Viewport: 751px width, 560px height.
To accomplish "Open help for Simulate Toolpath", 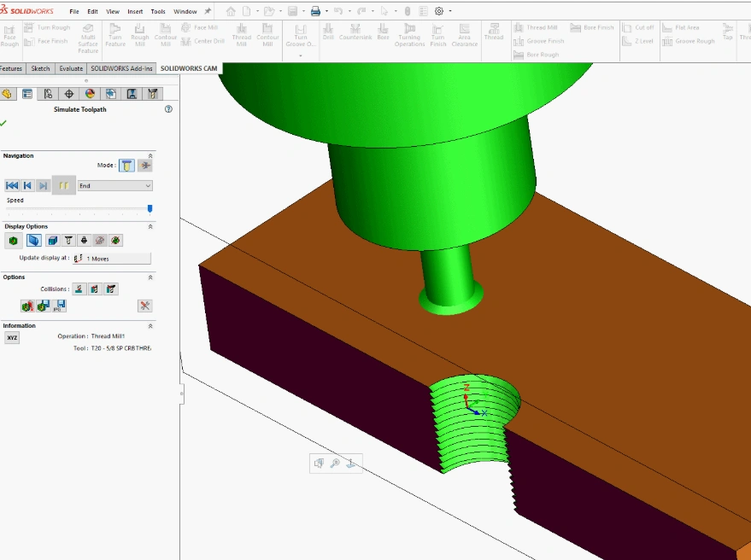I will [x=168, y=109].
